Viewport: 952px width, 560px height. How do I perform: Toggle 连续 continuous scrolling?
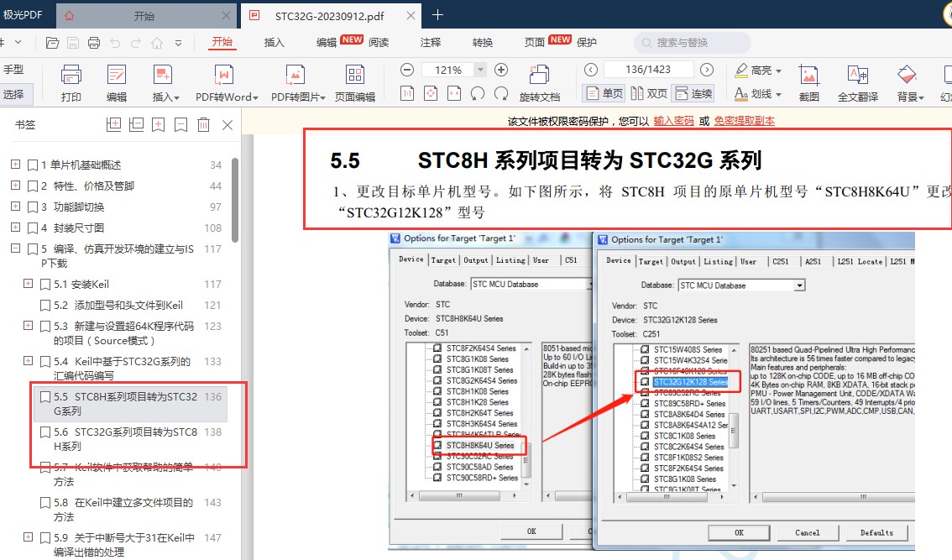click(694, 93)
